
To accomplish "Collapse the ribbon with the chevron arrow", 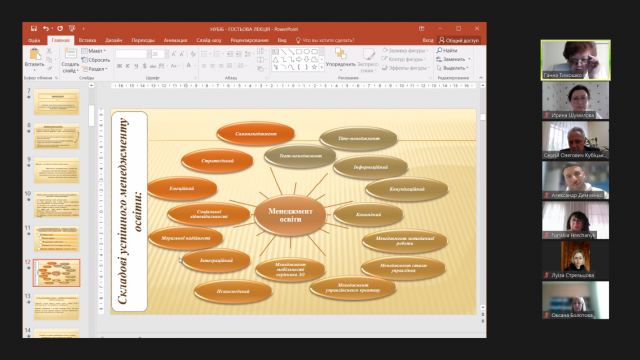I will point(481,78).
